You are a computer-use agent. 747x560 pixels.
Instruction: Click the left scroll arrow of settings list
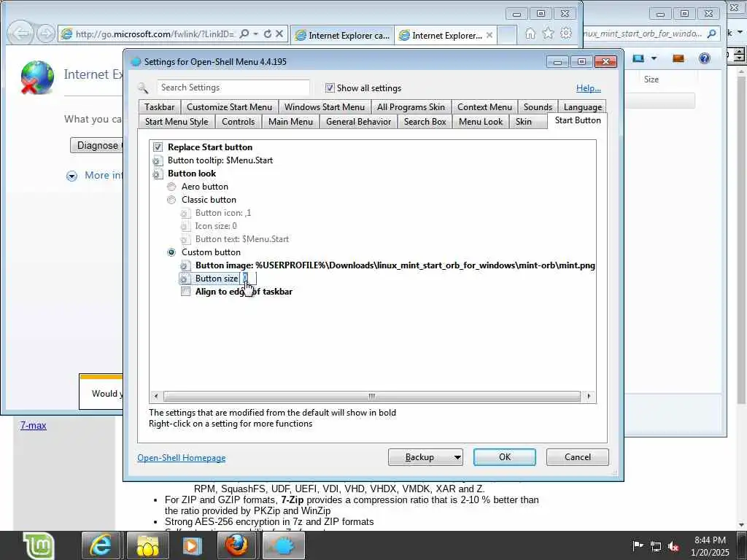point(156,396)
